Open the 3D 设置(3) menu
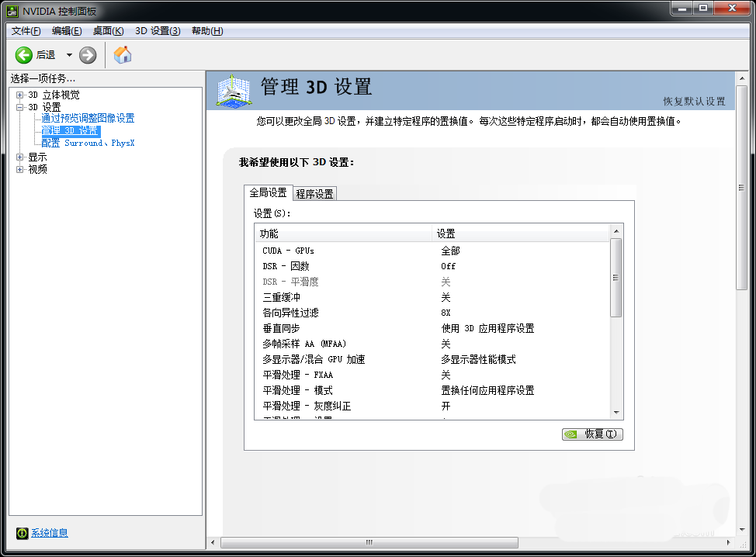Viewport: 756px width, 557px height. 158,31
